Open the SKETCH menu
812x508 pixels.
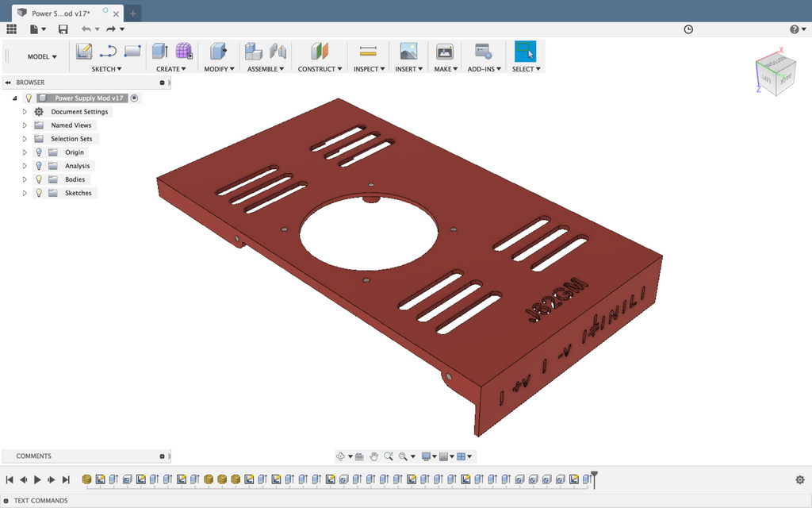[x=107, y=69]
